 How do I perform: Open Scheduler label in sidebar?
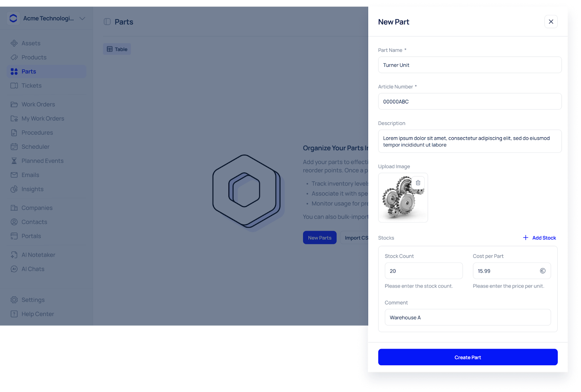coord(35,147)
